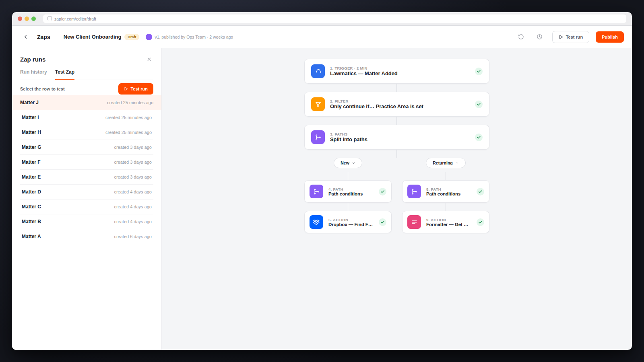644x362 pixels.
Task: Click the green check on Filter step
Action: (479, 104)
